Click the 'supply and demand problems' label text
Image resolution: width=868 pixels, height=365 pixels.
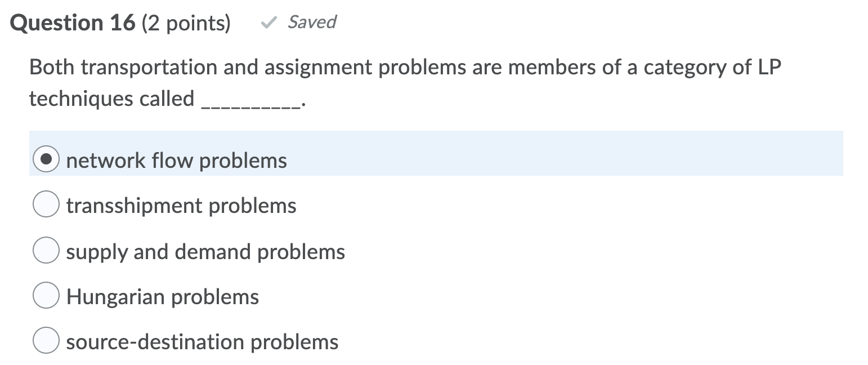205,252
